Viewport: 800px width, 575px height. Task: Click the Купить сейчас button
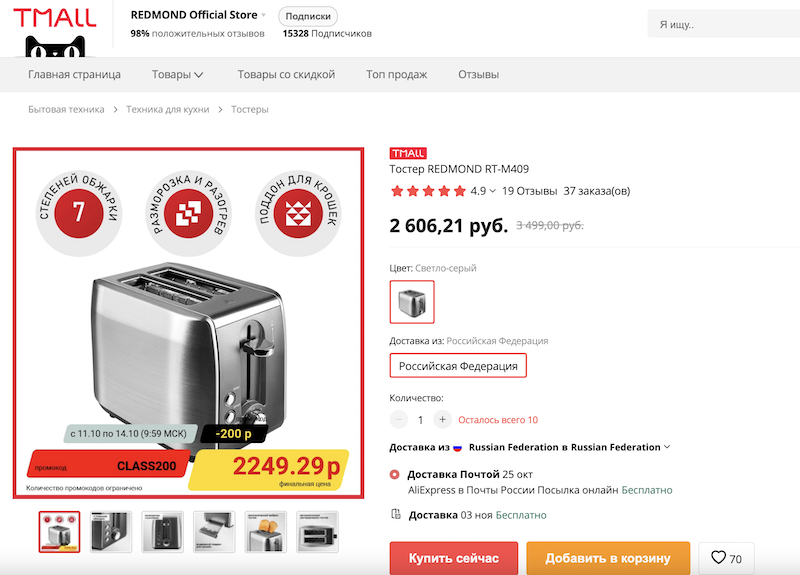[453, 558]
